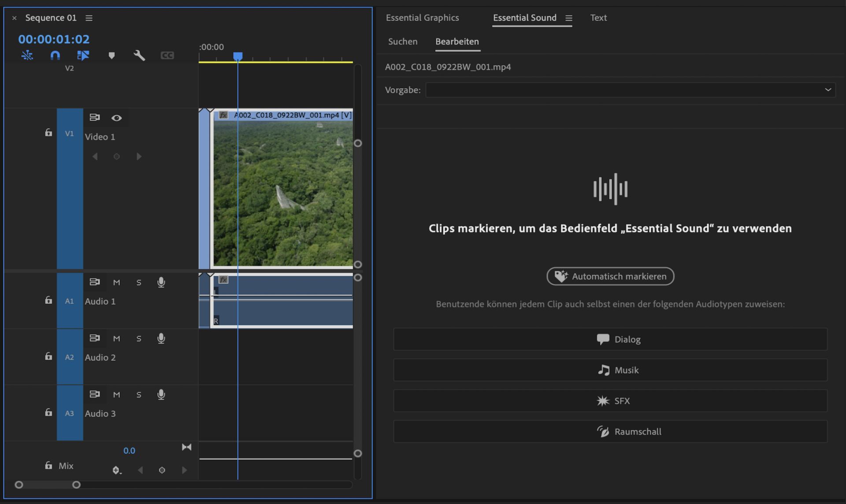
Task: Open the Suchen tab
Action: (403, 41)
